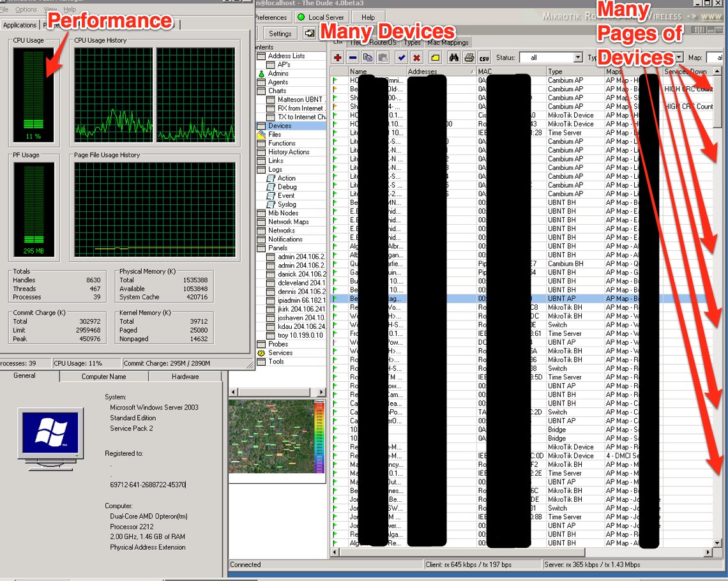The height and width of the screenshot is (581, 728).
Task: Click the binoculars find icon
Action: click(454, 57)
